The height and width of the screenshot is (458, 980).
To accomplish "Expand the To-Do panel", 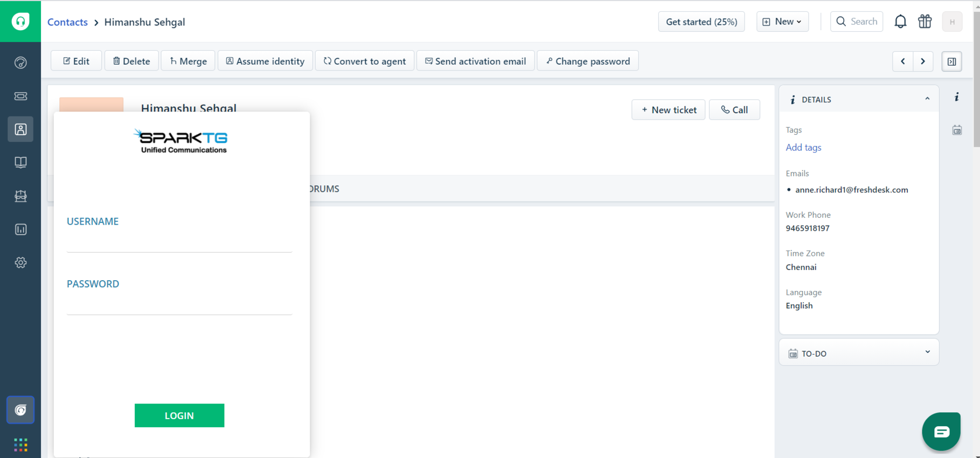I will pos(927,352).
